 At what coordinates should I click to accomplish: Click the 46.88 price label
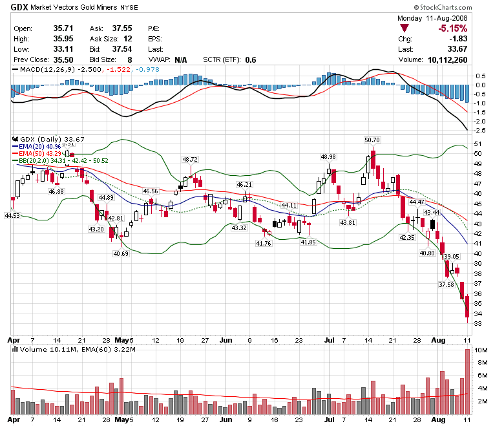click(x=56, y=191)
